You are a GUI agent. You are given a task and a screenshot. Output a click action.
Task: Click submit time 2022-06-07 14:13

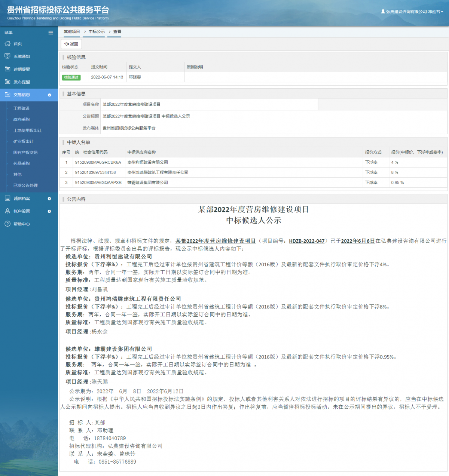click(107, 77)
